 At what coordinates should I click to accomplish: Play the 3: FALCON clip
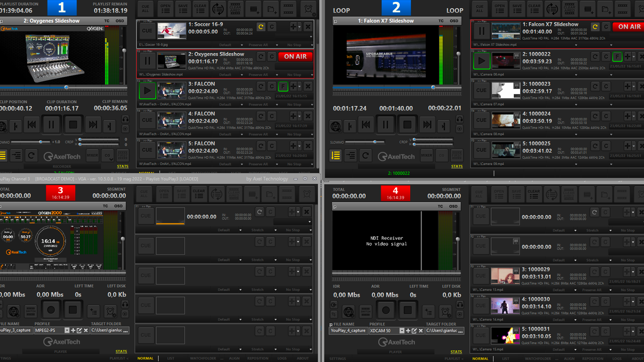coord(147,91)
